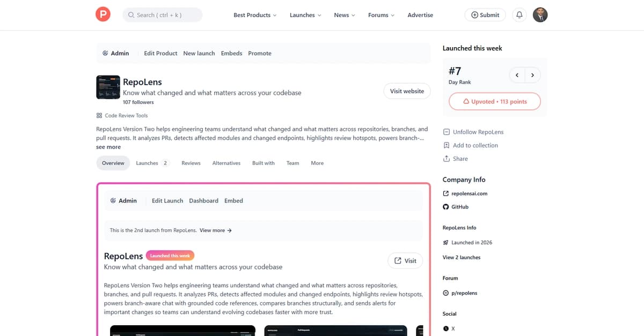
Task: Click the Visit website button
Action: (x=407, y=91)
